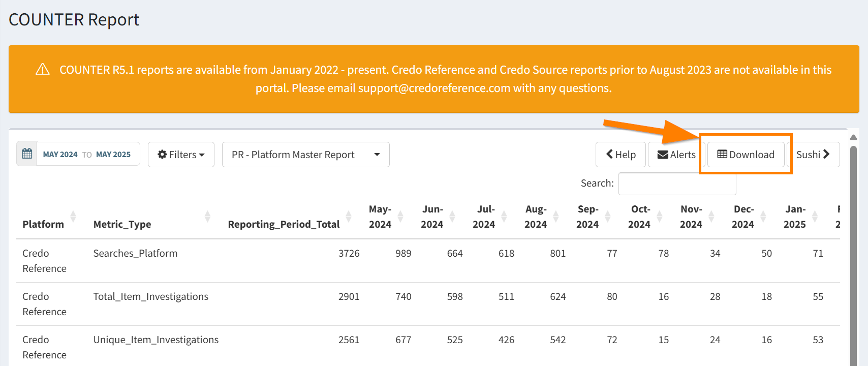Click the Dec-2024 value 18
Screen dimensions: 868x366
click(767, 296)
